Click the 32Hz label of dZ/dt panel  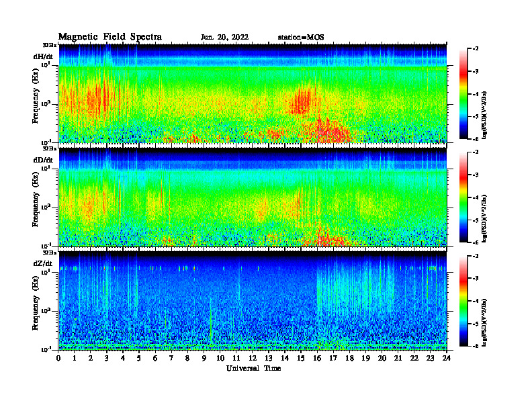[50, 253]
